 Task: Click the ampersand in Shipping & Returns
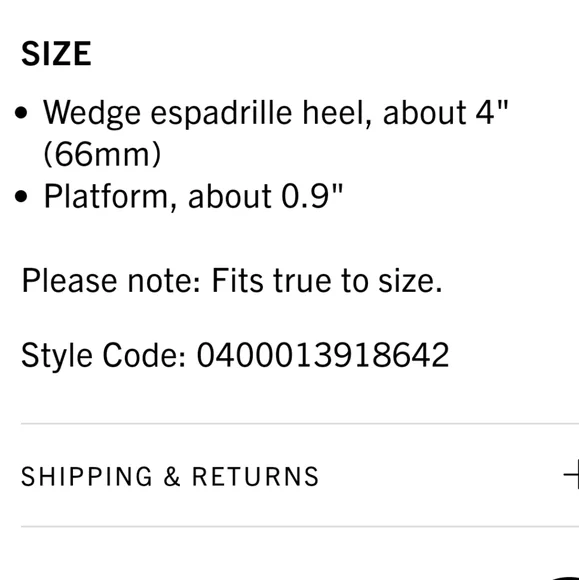point(172,476)
